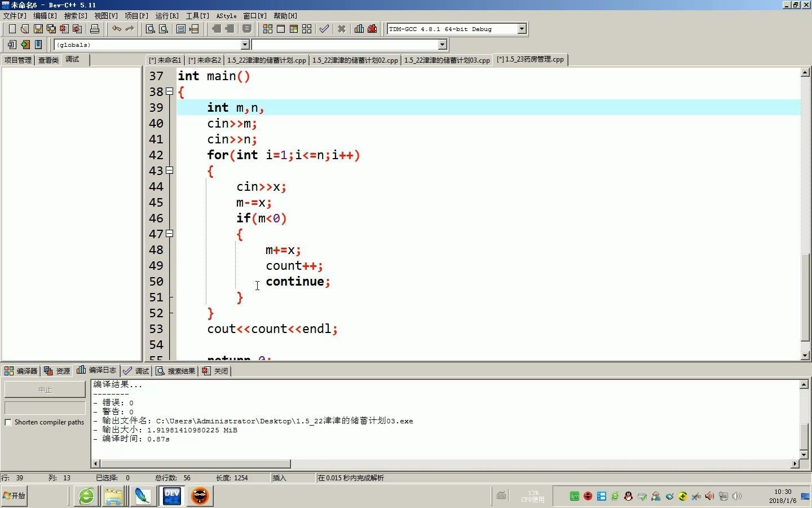Viewport: 812px width, 508px height.
Task: Click the Go to line icon
Action: click(x=194, y=29)
